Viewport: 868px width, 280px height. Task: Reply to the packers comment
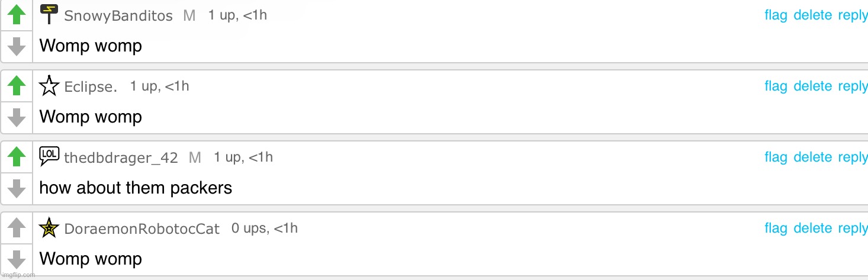point(853,157)
